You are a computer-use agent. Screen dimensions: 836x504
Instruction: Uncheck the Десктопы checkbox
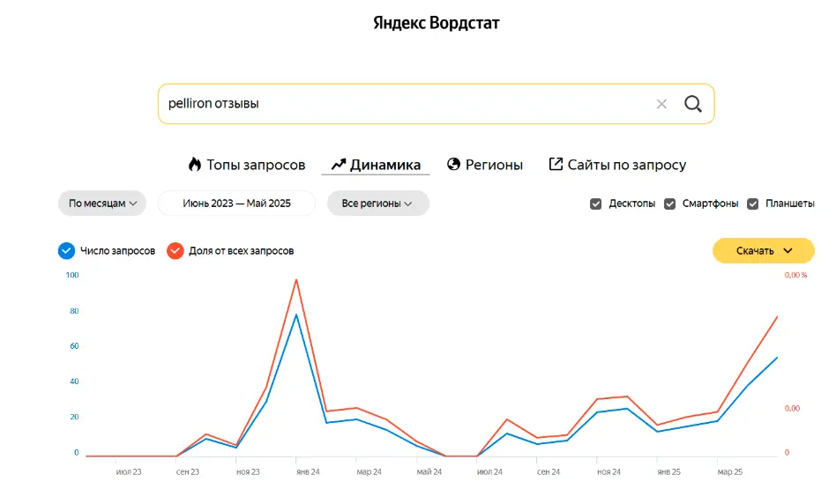point(595,204)
